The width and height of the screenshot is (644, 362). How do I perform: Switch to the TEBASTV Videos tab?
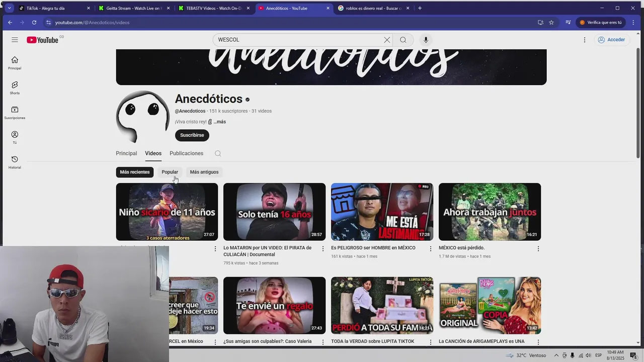coord(214,8)
